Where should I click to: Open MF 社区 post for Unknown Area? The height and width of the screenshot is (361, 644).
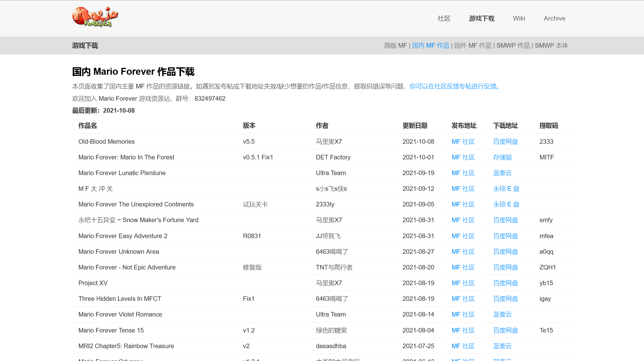point(463,252)
